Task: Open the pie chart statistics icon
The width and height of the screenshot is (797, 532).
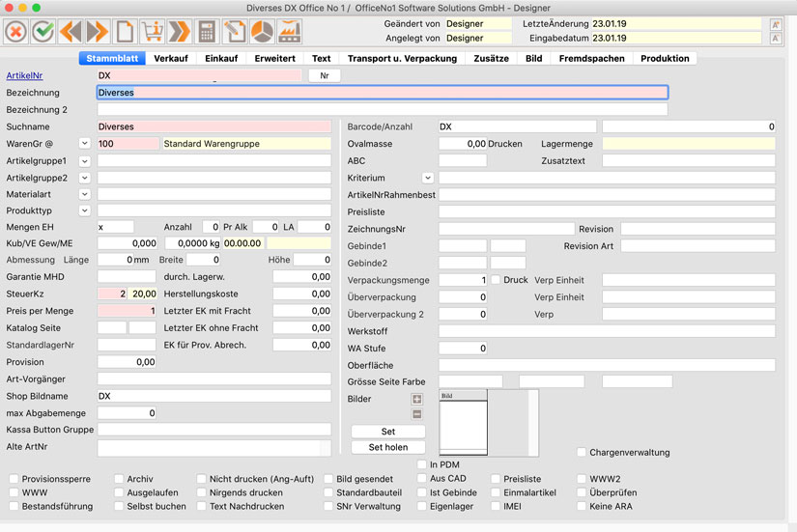Action: (262, 32)
